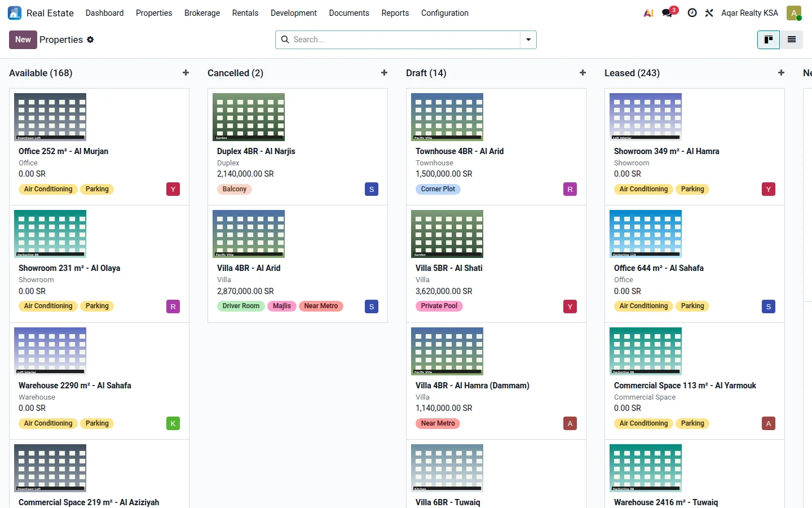Open the Development menu
The width and height of the screenshot is (812, 508).
click(x=294, y=13)
